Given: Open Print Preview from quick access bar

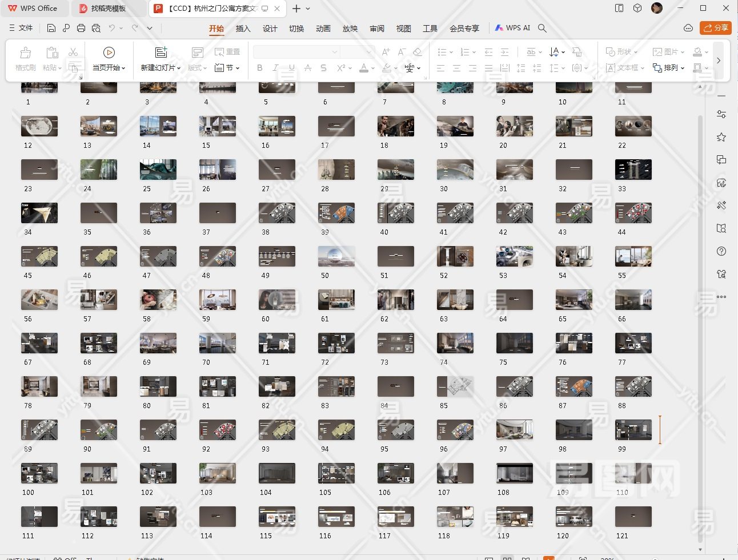Looking at the screenshot, I should (96, 28).
